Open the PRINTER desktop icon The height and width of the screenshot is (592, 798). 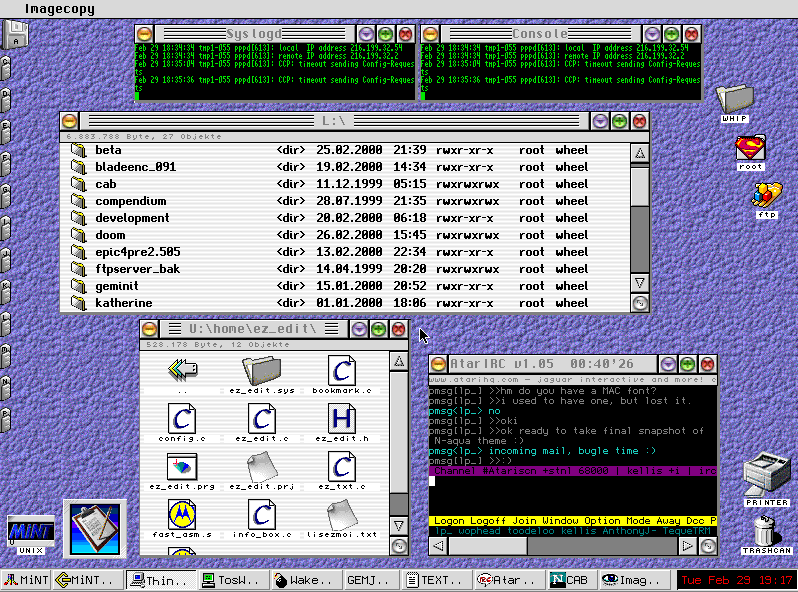click(767, 476)
